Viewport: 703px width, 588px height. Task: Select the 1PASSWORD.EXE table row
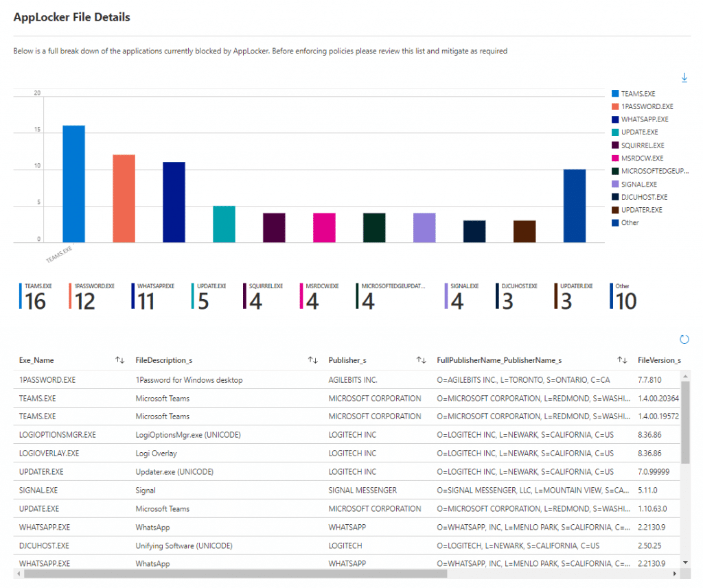point(347,379)
